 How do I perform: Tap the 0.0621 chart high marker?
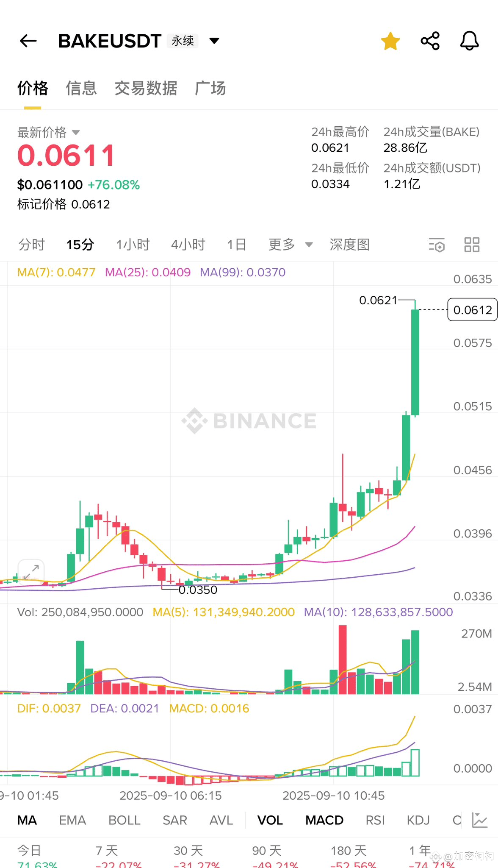click(x=378, y=300)
